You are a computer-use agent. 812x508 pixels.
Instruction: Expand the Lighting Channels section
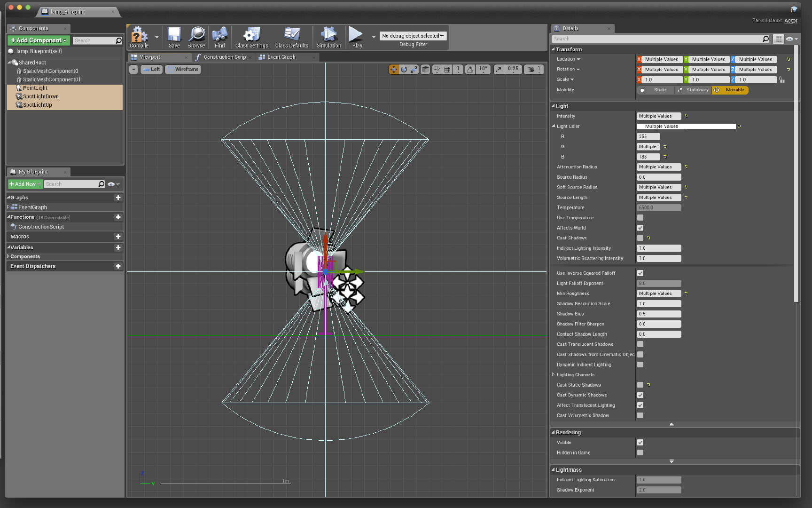[554, 375]
